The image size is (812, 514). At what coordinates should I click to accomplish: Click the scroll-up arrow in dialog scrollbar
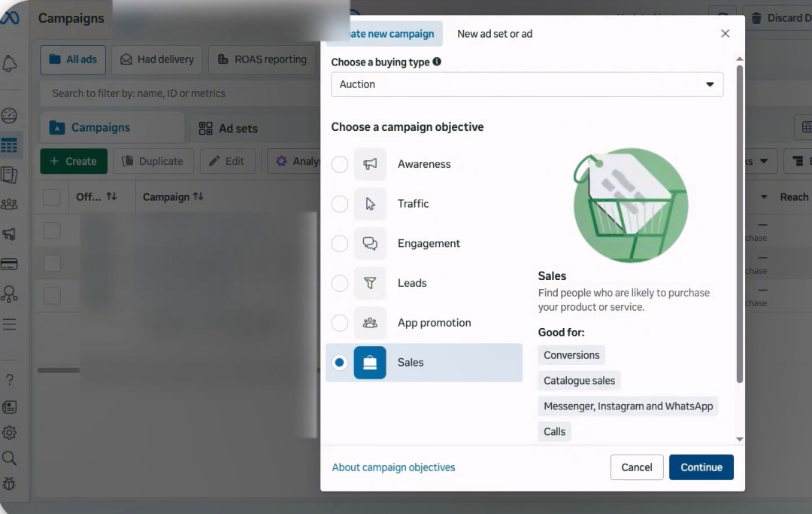[740, 59]
